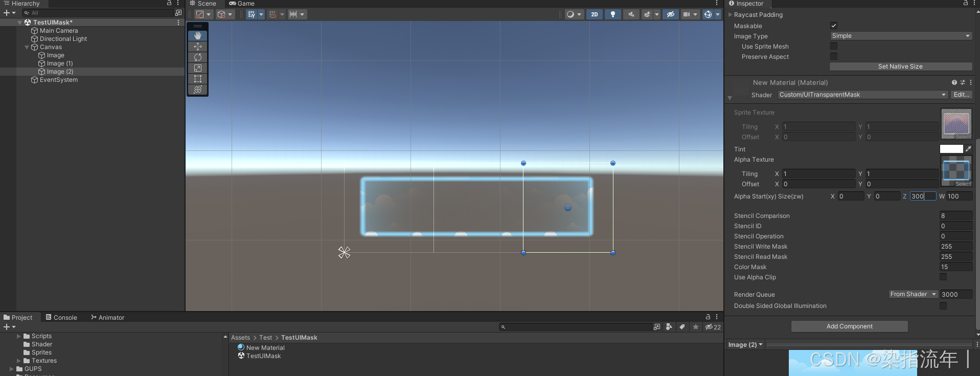The image size is (980, 376).
Task: Click the Set Native Size button
Action: tap(901, 67)
